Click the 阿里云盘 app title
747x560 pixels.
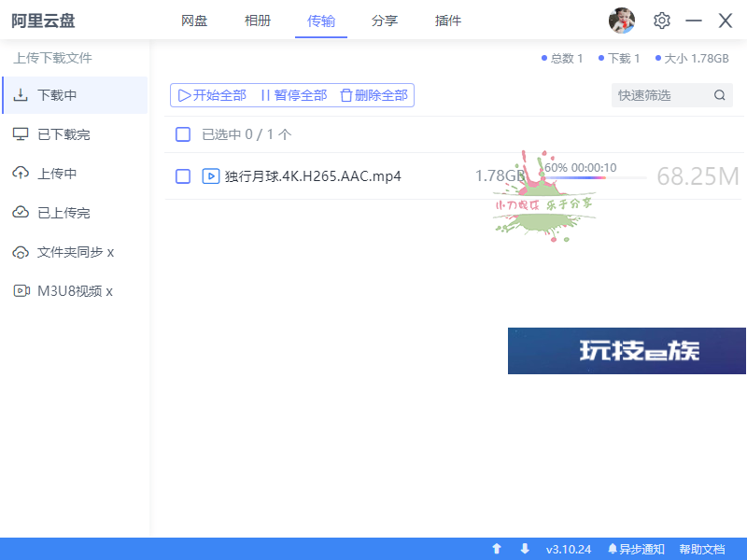pyautogui.click(x=43, y=21)
